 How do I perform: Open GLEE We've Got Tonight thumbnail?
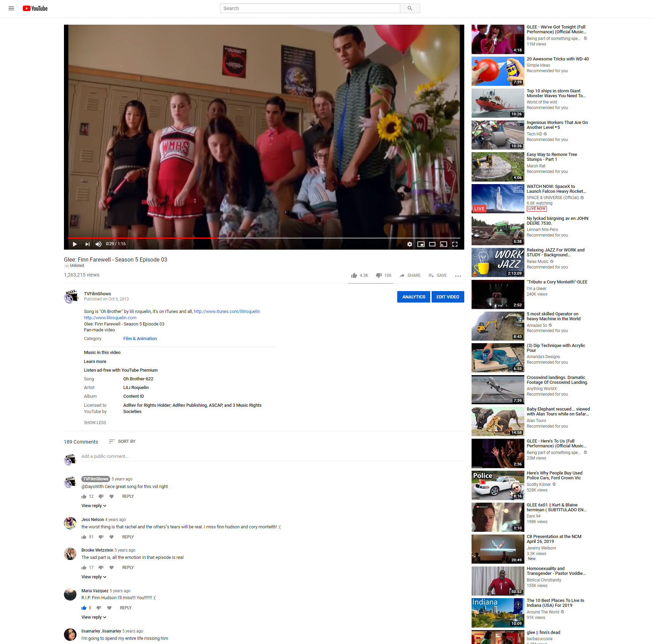point(498,39)
